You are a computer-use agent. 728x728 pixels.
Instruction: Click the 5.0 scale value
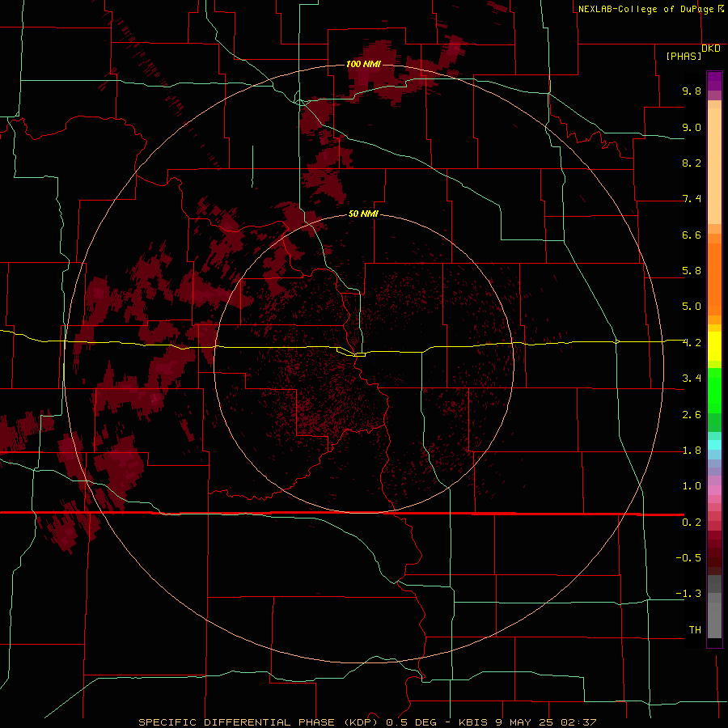692,307
